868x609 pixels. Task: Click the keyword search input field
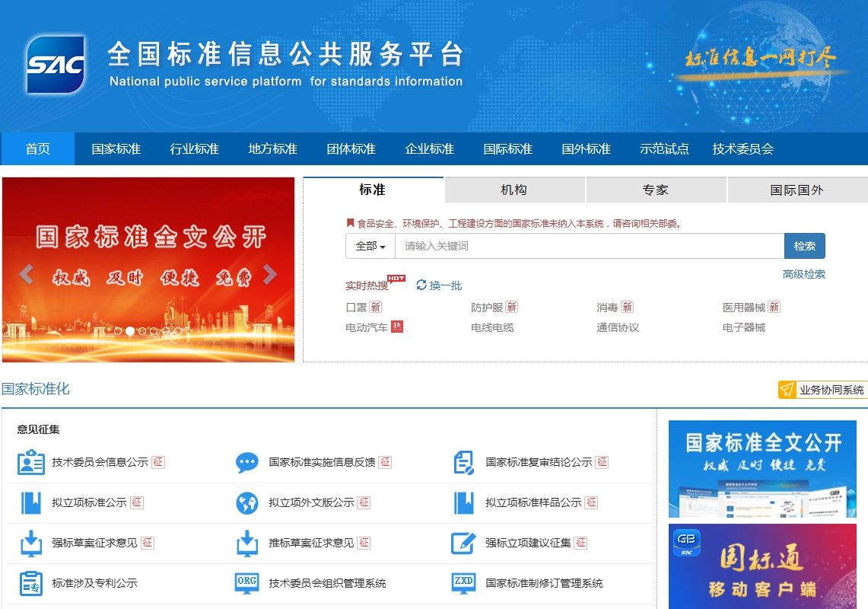click(x=589, y=246)
